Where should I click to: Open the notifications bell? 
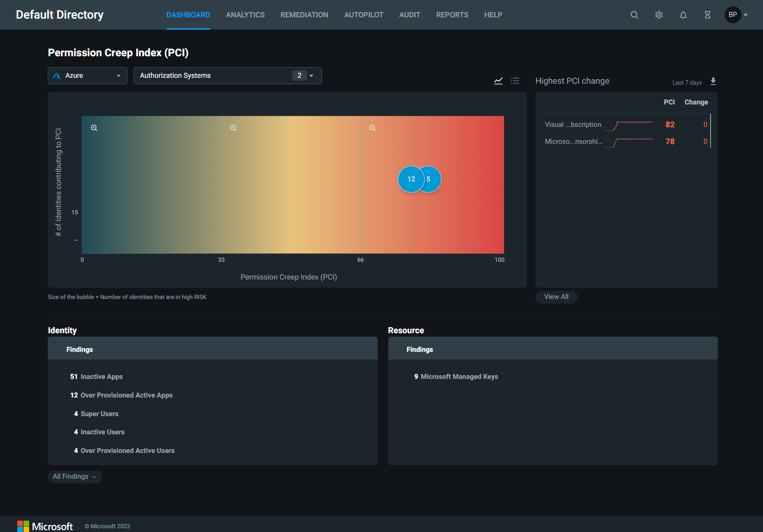[683, 15]
